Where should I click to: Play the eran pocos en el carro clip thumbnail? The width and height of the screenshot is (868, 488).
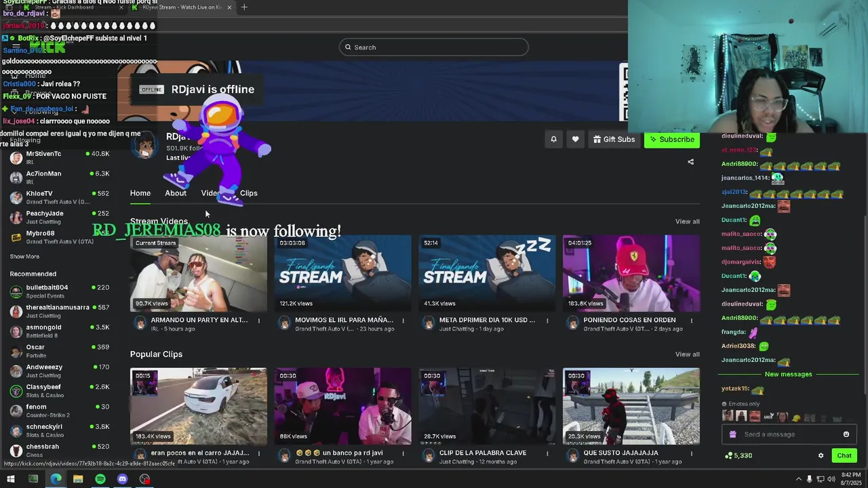click(199, 406)
